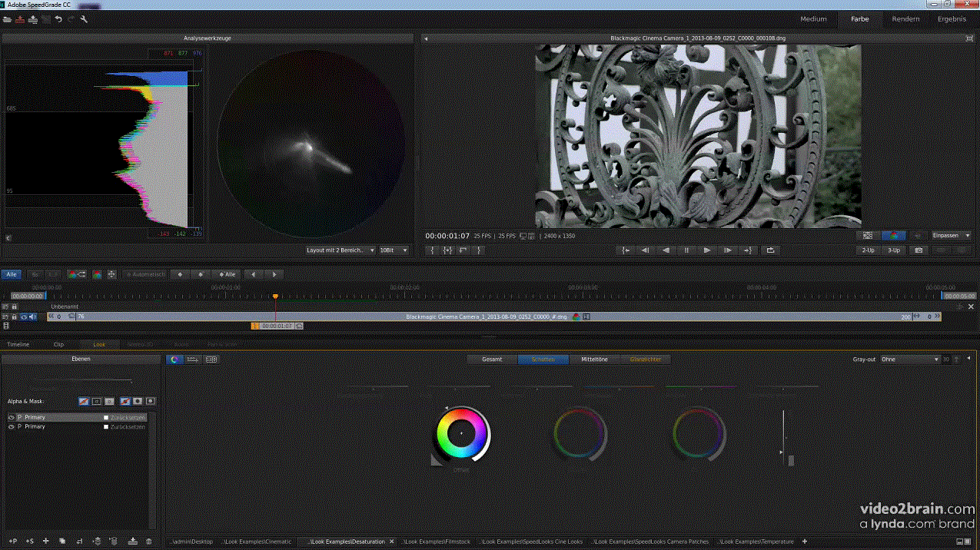Switch to the Farbe tab

point(859,19)
